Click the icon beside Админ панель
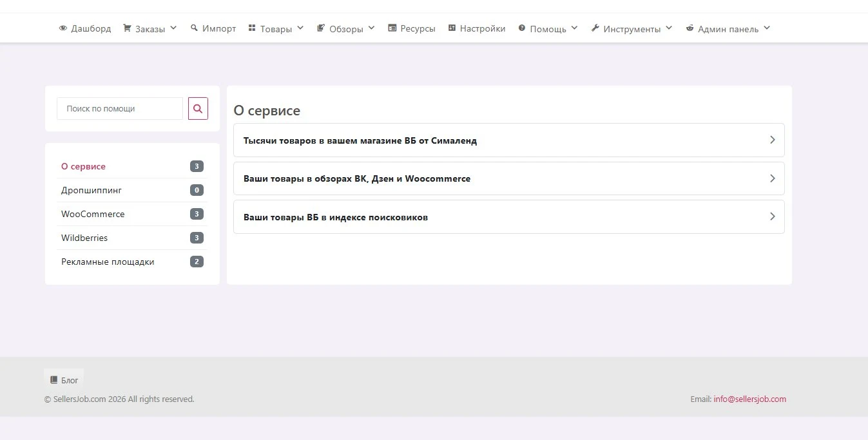Viewport: 868px width, 440px height. pyautogui.click(x=690, y=28)
